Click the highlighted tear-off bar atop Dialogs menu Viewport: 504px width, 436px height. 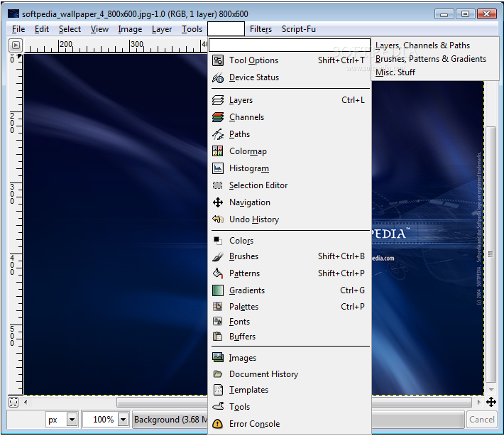(x=290, y=45)
